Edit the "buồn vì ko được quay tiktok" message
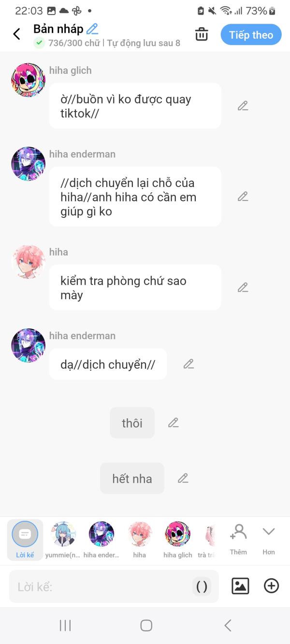The height and width of the screenshot is (644, 290). coord(243,106)
